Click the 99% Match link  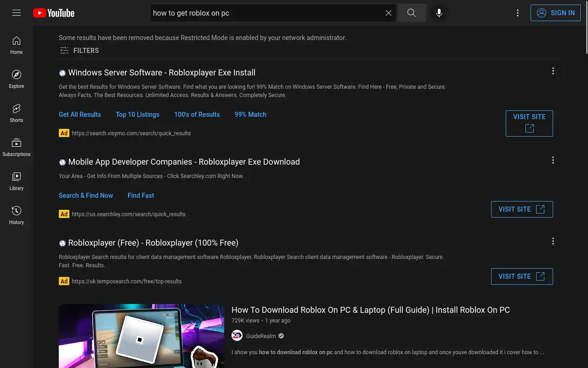point(250,115)
